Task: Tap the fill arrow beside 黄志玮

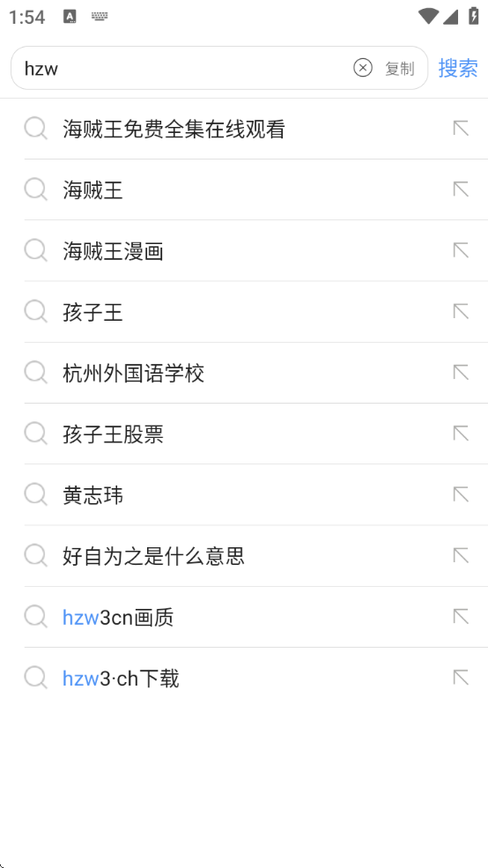Action: tap(461, 494)
